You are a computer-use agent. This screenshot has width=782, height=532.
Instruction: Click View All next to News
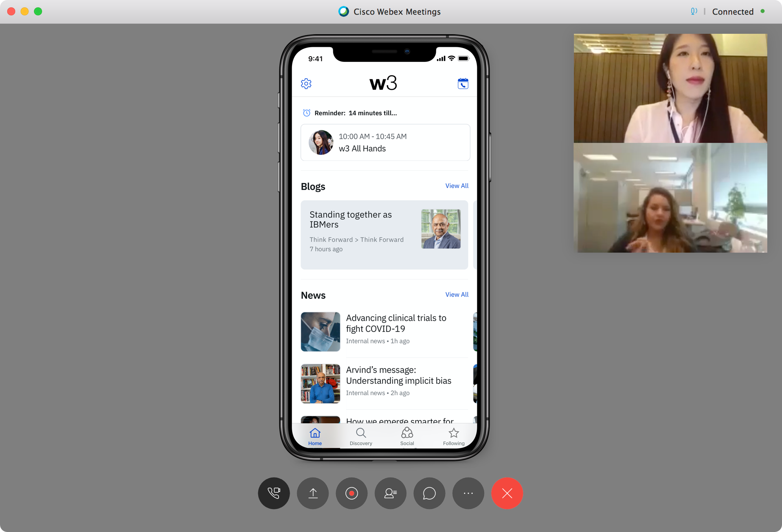[x=457, y=295]
